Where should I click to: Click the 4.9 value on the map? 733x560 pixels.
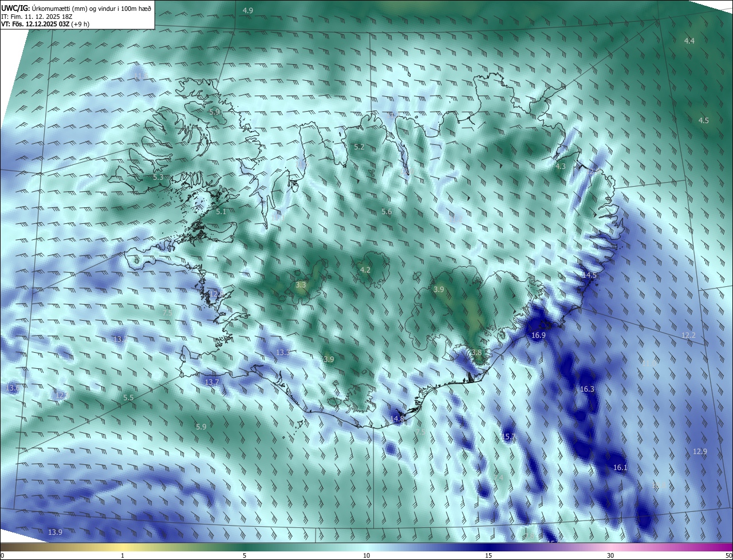tap(248, 11)
